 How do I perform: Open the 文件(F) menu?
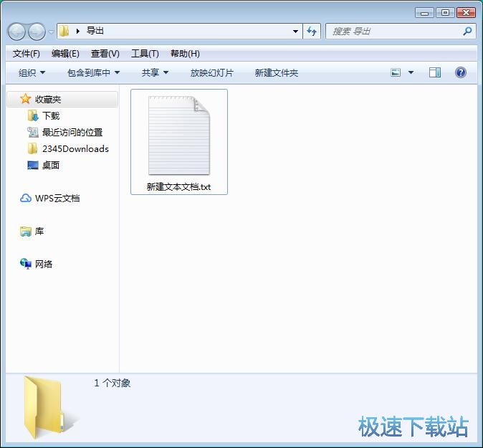27,54
